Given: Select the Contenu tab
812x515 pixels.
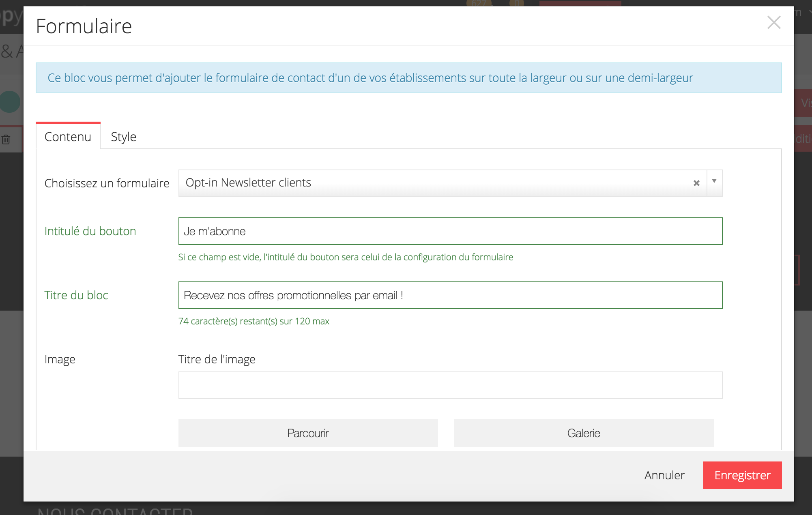Looking at the screenshot, I should click(68, 137).
